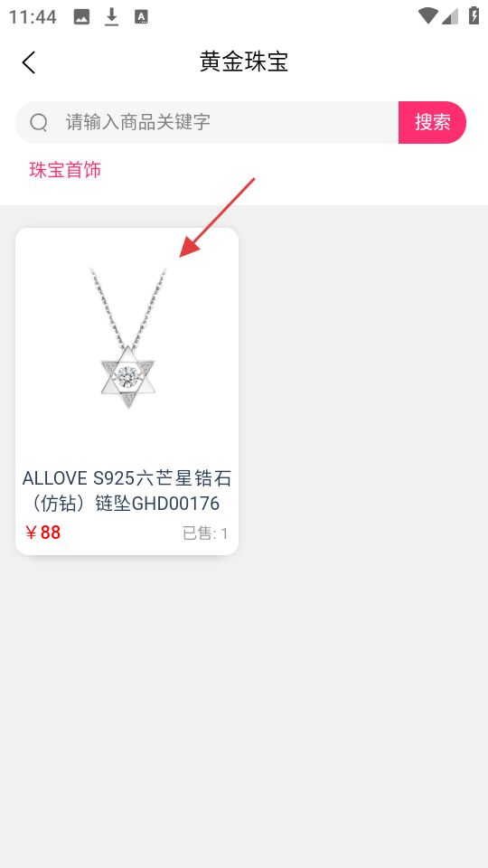Screen dimensions: 488x868
Task: Tap the Wi-Fi signal icon
Action: coord(427,16)
